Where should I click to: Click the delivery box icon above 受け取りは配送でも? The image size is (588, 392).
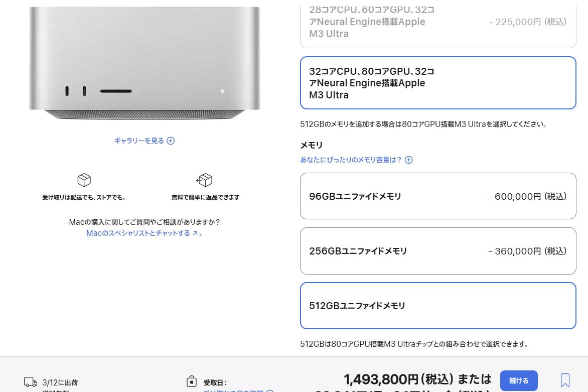(x=84, y=180)
